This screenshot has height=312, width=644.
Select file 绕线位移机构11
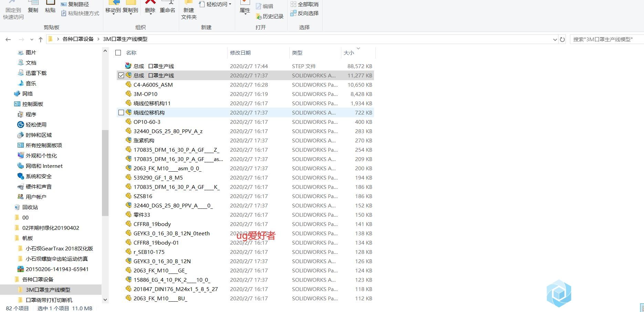(x=152, y=103)
